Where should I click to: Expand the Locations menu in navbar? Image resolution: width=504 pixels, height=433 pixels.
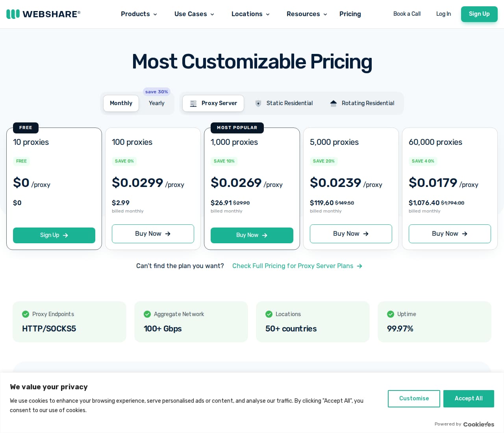click(250, 14)
